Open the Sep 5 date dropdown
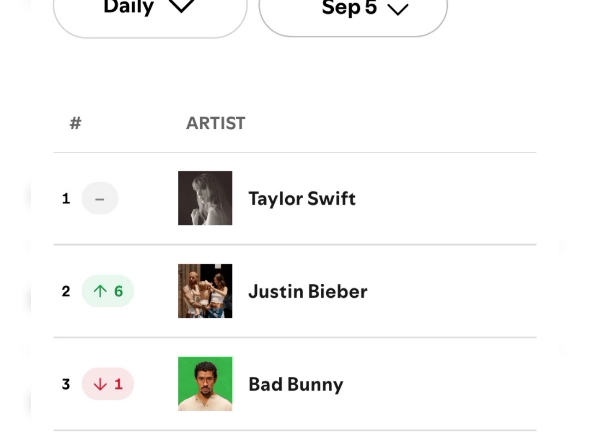The image size is (590, 442). pyautogui.click(x=353, y=11)
